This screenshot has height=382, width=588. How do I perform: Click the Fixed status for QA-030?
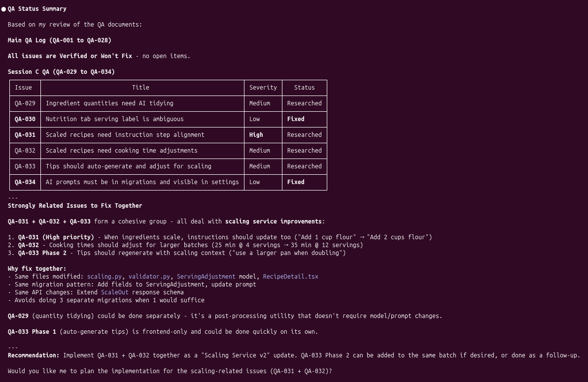click(296, 119)
